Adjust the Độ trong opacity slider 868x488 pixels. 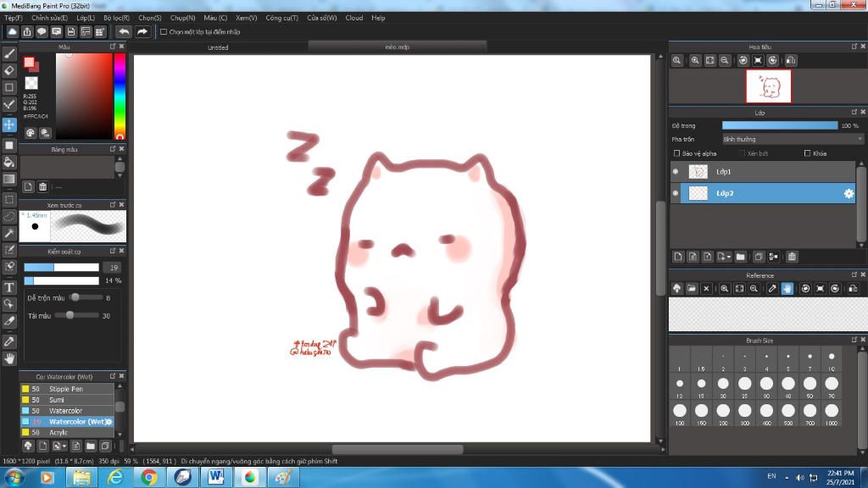click(x=780, y=125)
